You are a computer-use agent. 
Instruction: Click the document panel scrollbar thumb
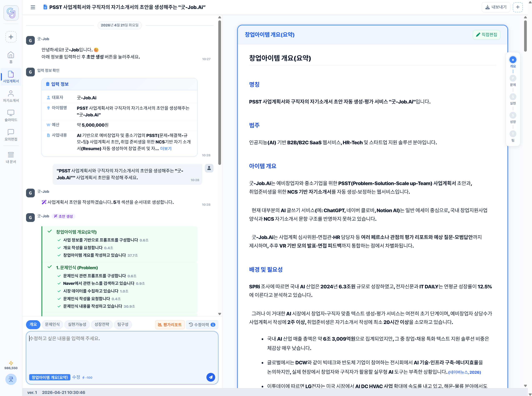point(525,36)
